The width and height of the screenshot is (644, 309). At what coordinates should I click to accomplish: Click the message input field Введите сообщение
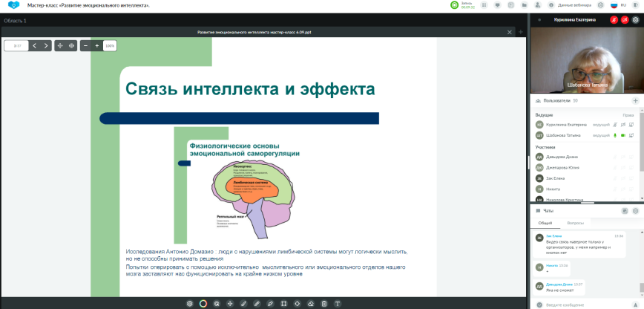click(x=579, y=304)
